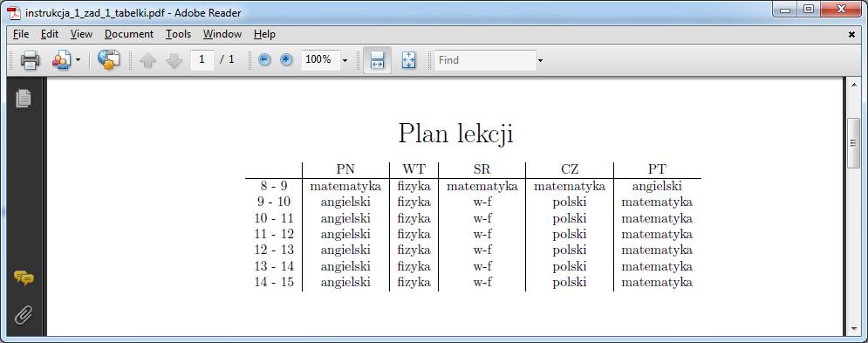Click 'fizyka' in the 8 - 9 row
Viewport: 868px width, 343px height.
point(413,187)
